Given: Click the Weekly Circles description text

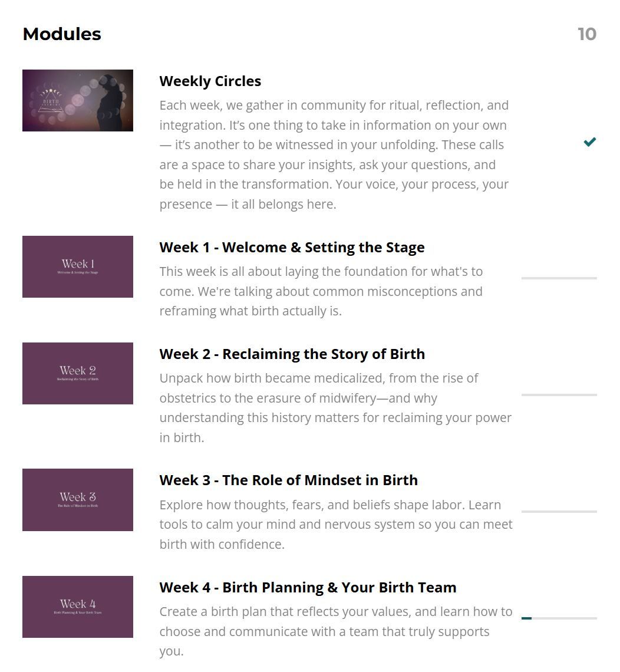Looking at the screenshot, I should point(334,155).
